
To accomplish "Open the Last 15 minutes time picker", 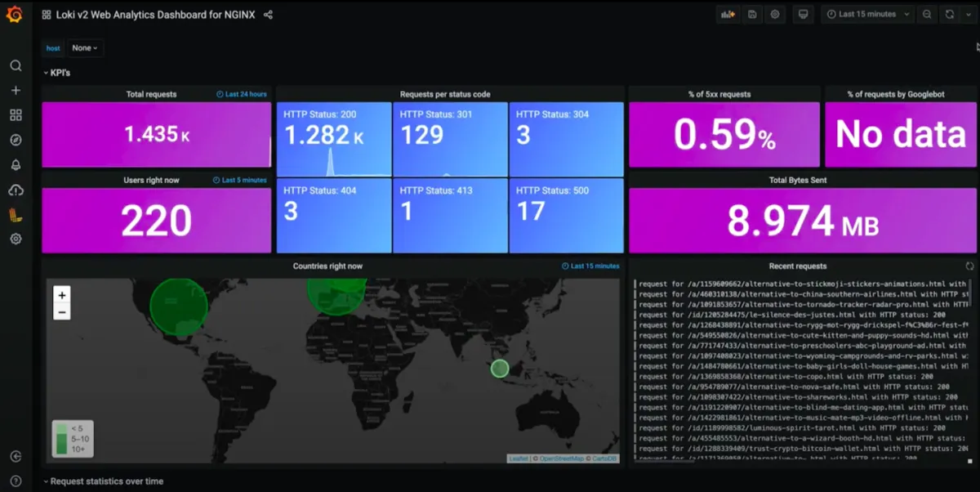I will click(x=867, y=14).
